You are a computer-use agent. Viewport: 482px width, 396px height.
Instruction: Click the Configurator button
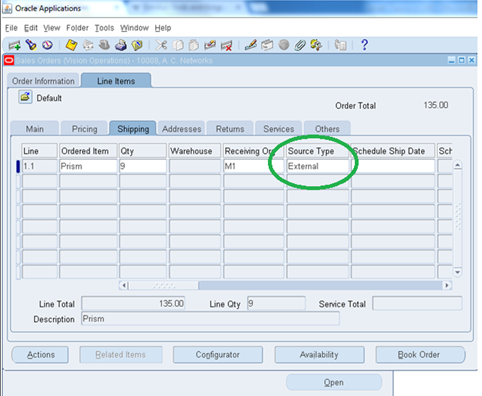pyautogui.click(x=218, y=355)
